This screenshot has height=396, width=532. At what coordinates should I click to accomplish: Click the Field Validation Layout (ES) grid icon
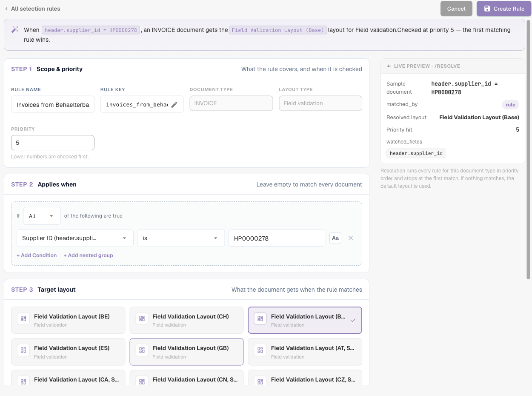(23, 350)
